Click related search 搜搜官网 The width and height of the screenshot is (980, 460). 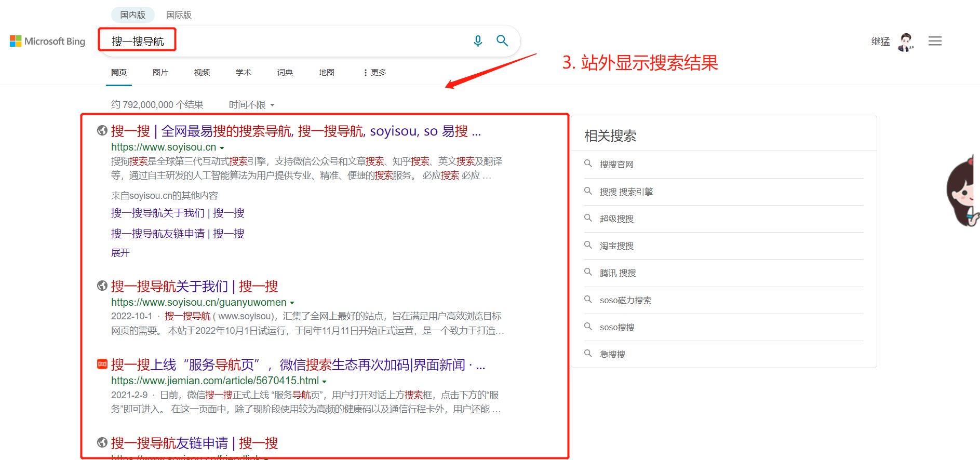tap(616, 164)
